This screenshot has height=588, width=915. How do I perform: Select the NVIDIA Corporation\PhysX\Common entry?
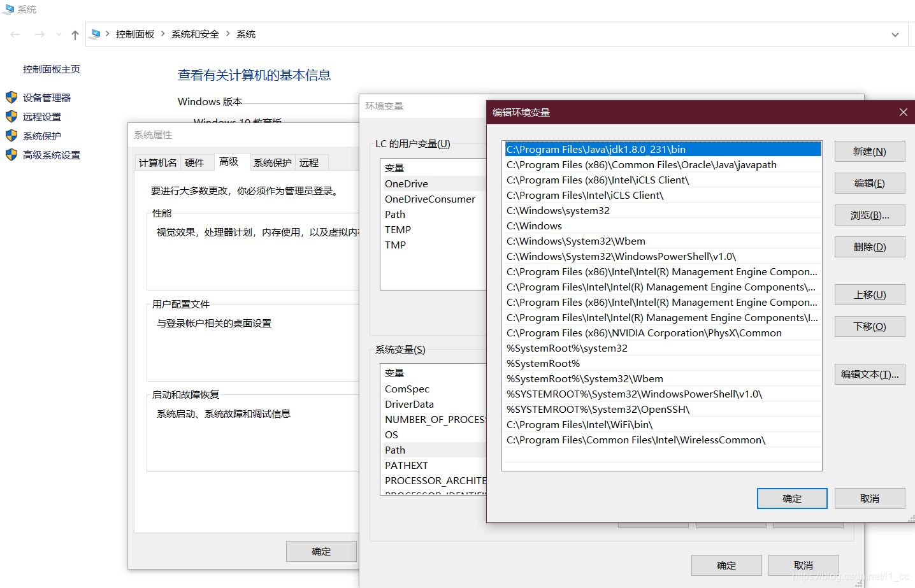pyautogui.click(x=662, y=333)
